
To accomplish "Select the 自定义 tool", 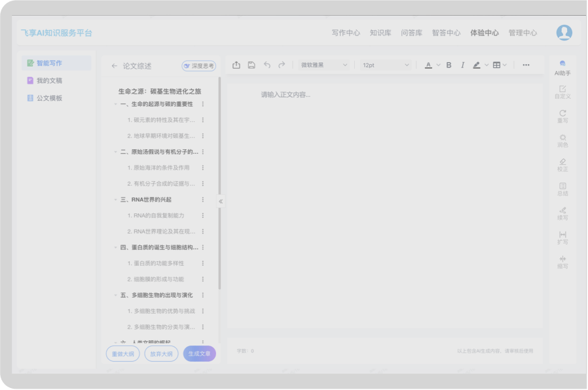I will coord(562,92).
